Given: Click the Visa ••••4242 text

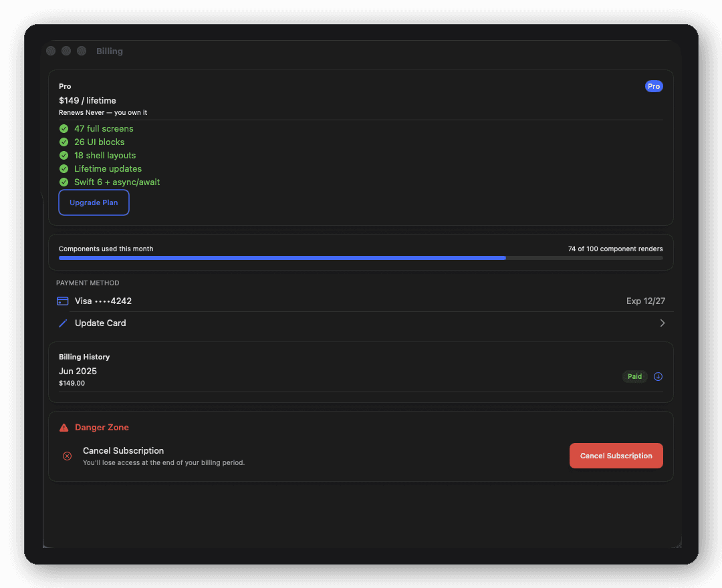Looking at the screenshot, I should 103,301.
